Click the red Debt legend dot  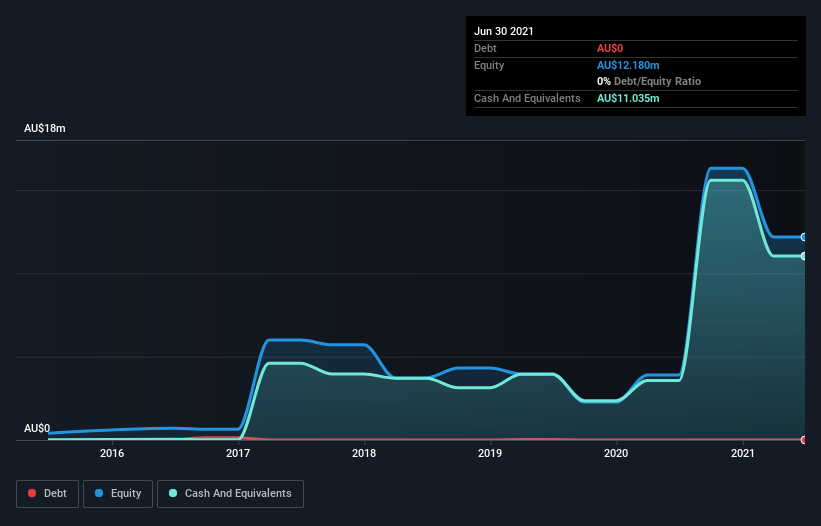[x=32, y=493]
